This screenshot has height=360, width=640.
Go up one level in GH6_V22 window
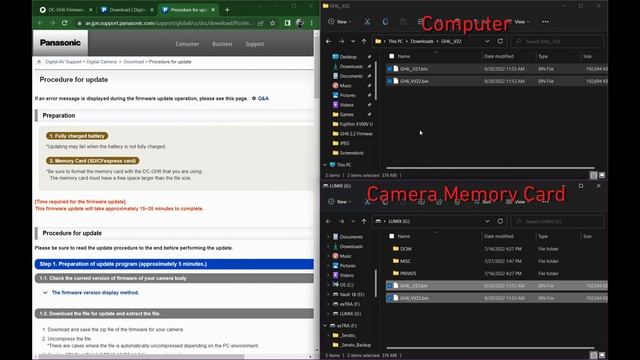[x=364, y=41]
